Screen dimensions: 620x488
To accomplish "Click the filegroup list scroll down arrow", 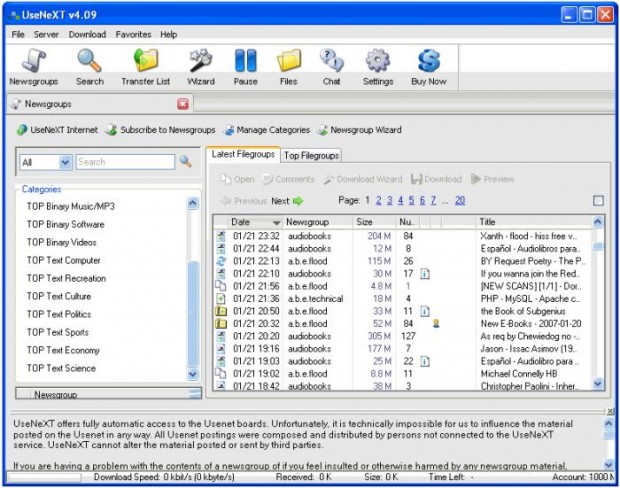I will 598,383.
